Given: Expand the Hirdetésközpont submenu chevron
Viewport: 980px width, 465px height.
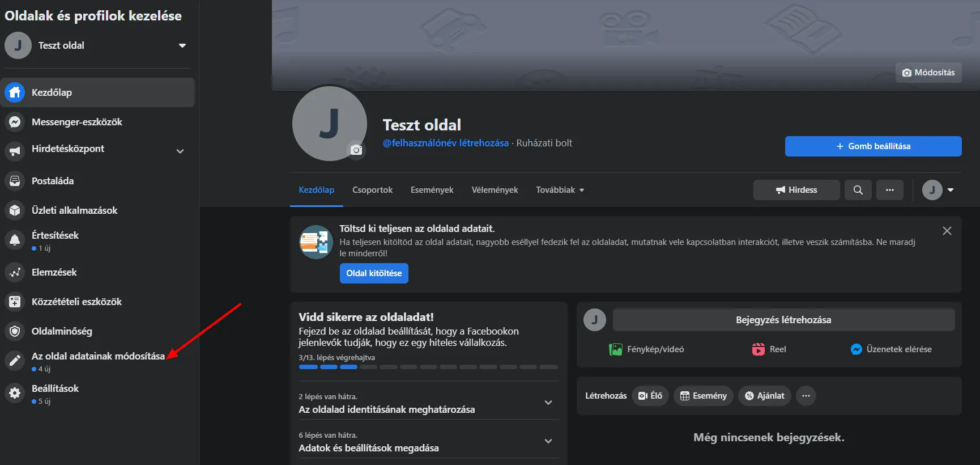Looking at the screenshot, I should point(180,151).
